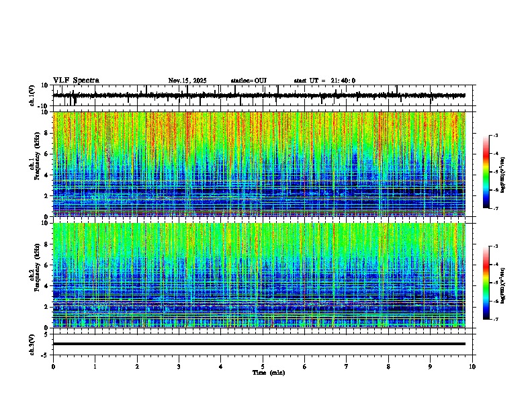The height and width of the screenshot is (411, 532).
Task: Click time axis tick label "1"
Action: tap(95, 367)
